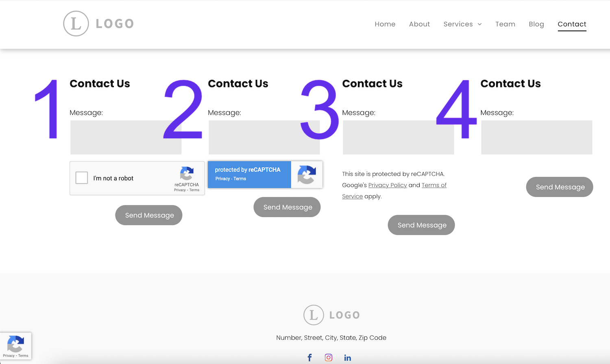This screenshot has width=610, height=364.
Task: Focus the Message field in form three
Action: 399,137
